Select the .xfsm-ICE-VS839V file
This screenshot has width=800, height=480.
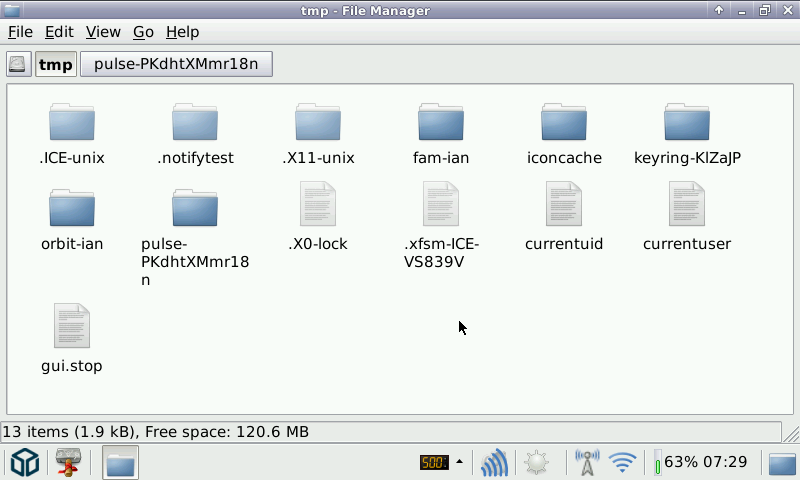(441, 204)
